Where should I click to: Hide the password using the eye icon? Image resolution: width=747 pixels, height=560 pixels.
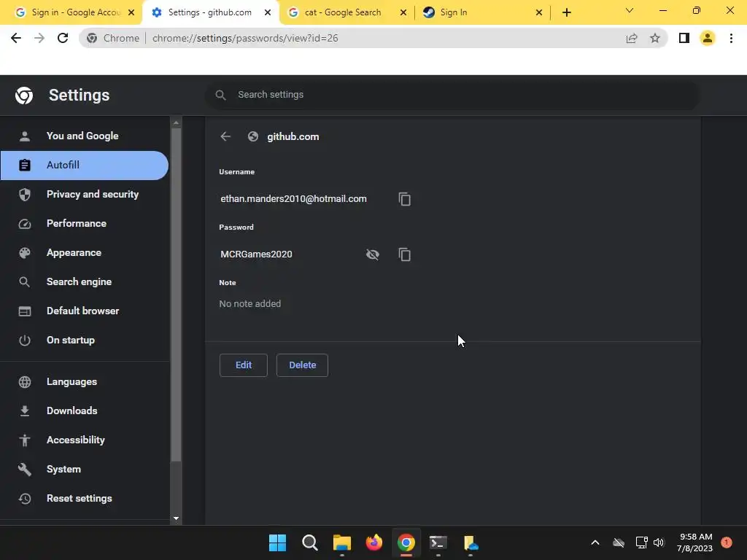coord(373,254)
